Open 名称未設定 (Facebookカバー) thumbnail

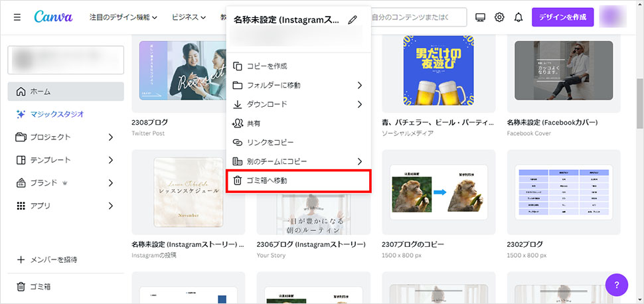(x=564, y=70)
